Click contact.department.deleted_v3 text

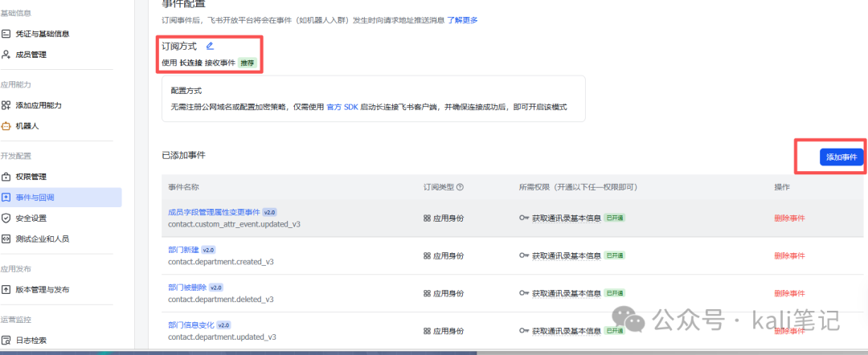[221, 299]
